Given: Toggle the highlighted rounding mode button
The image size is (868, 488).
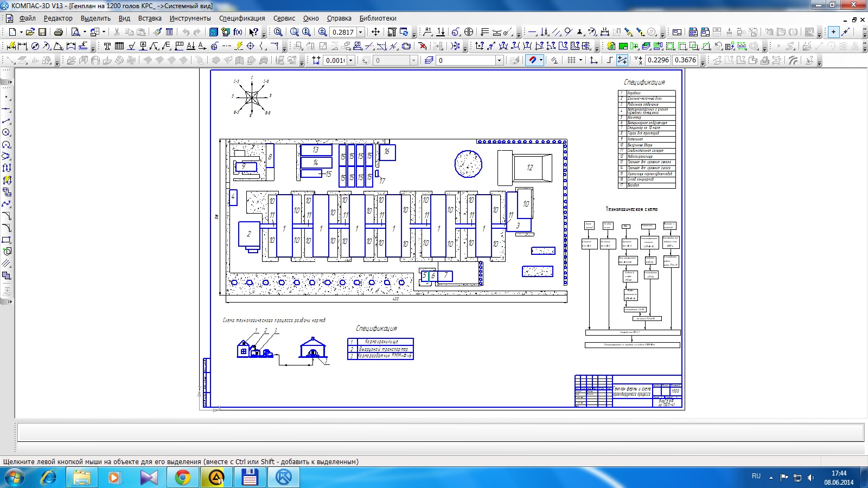Looking at the screenshot, I should (622, 60).
